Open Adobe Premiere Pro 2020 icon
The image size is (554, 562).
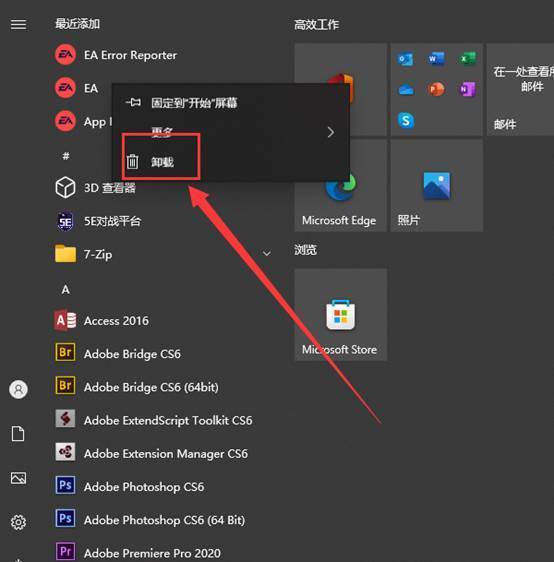tap(65, 551)
